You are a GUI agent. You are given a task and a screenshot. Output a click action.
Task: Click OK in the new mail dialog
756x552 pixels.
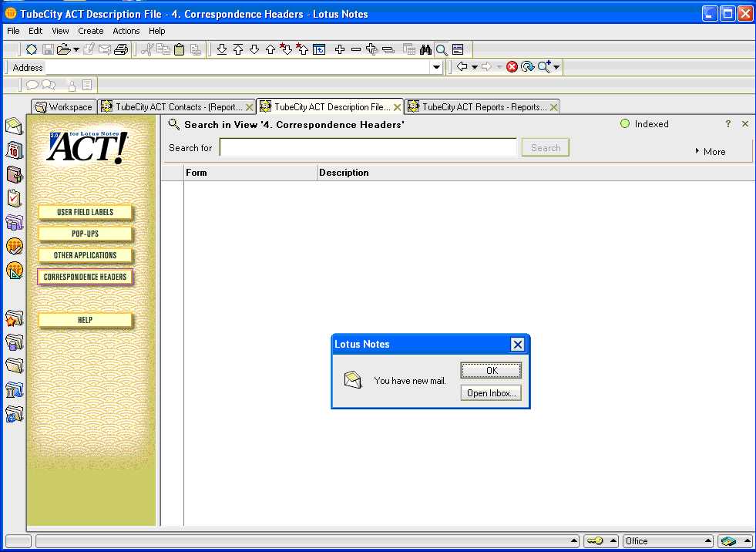(491, 371)
